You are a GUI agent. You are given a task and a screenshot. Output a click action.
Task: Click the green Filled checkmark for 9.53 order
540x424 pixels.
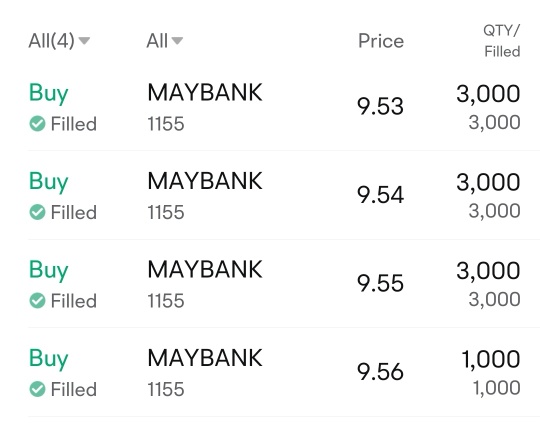37,124
